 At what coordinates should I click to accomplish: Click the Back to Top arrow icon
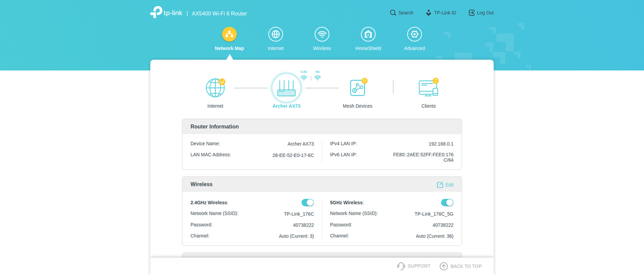pos(443,266)
